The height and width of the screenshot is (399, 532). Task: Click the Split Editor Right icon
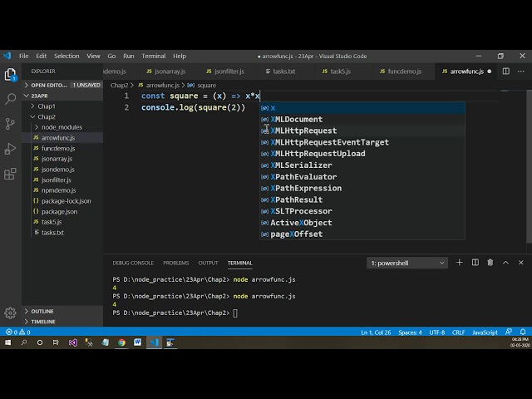pos(506,71)
